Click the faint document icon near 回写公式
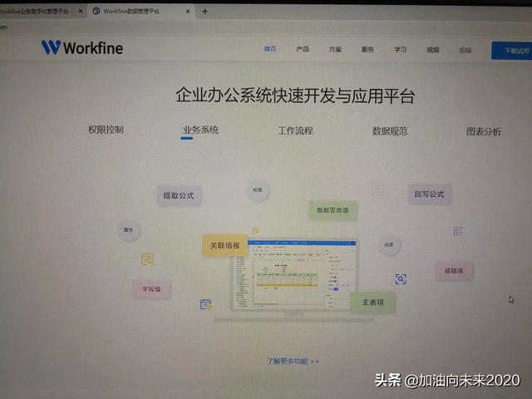Screen dimensions: 532x399 pos(377,189)
